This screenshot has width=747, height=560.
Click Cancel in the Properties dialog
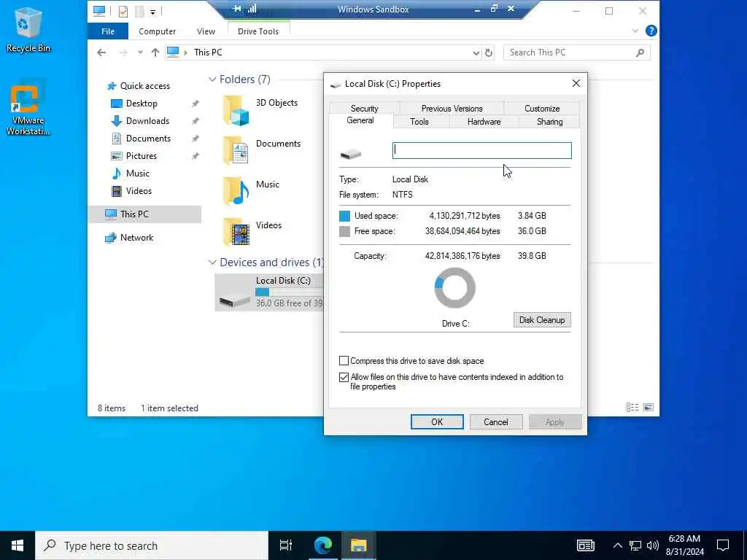[496, 422]
